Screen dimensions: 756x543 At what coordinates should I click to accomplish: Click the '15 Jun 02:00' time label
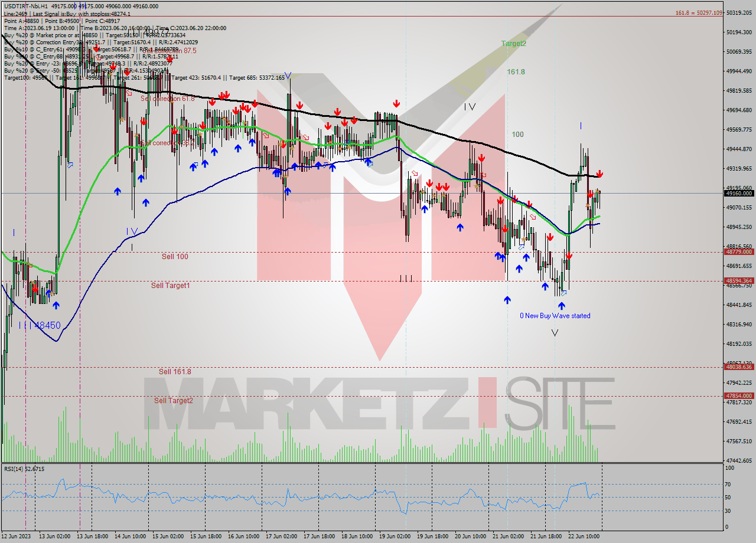(168, 536)
